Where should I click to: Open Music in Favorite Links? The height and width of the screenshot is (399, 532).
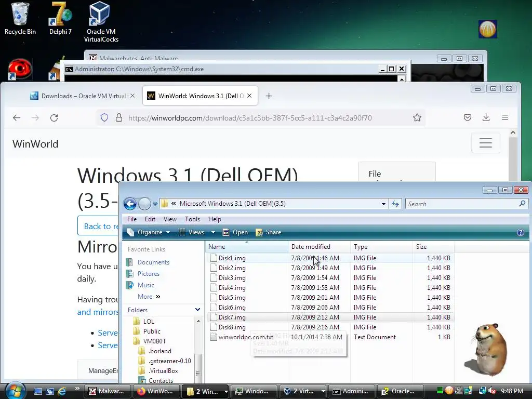click(x=145, y=285)
